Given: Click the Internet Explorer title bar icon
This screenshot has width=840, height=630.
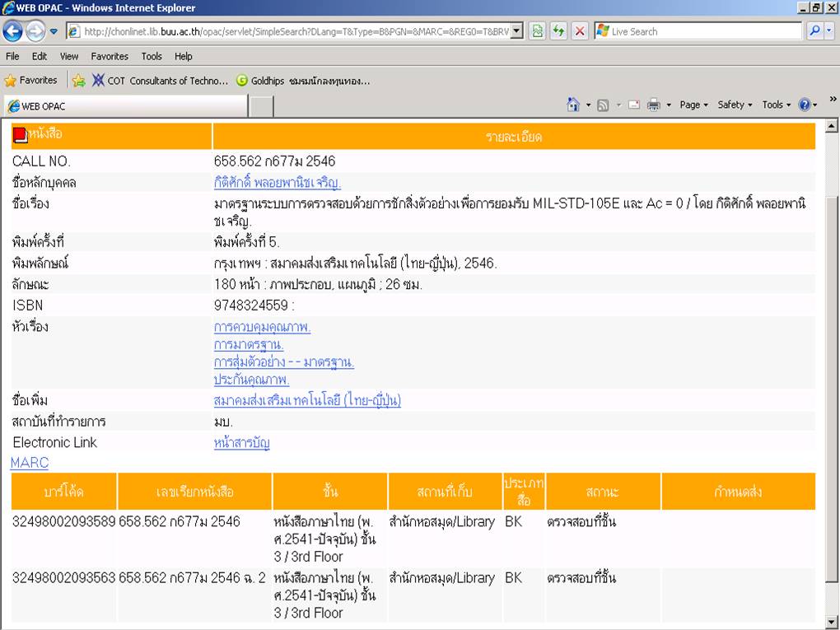Looking at the screenshot, I should pos(8,7).
